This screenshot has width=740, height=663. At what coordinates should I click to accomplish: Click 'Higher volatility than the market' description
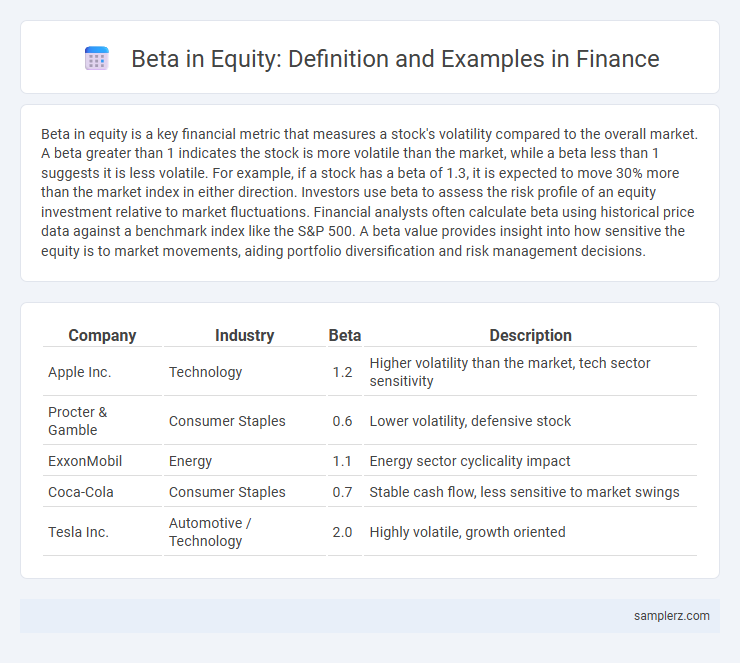coord(510,372)
